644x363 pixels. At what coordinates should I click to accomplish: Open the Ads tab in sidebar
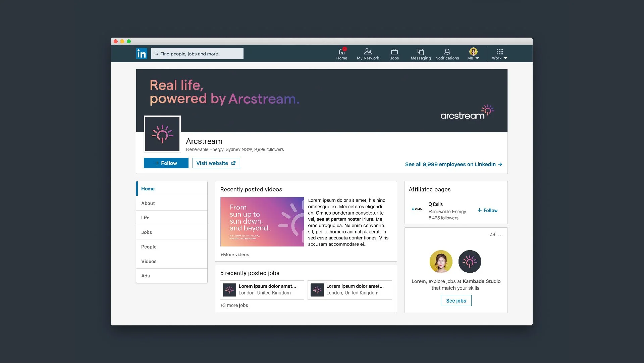tap(145, 276)
